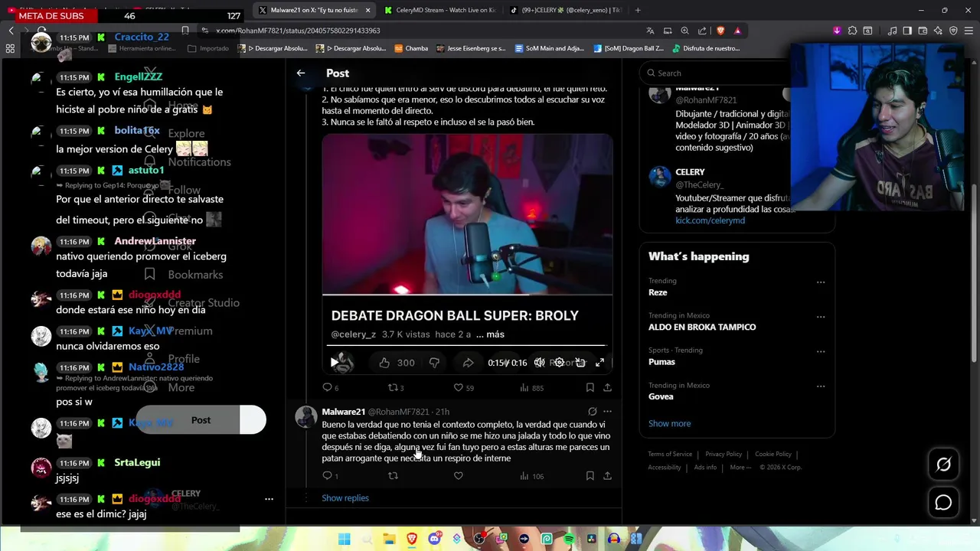
Task: Open kick.com/celerymd link
Action: (x=710, y=220)
